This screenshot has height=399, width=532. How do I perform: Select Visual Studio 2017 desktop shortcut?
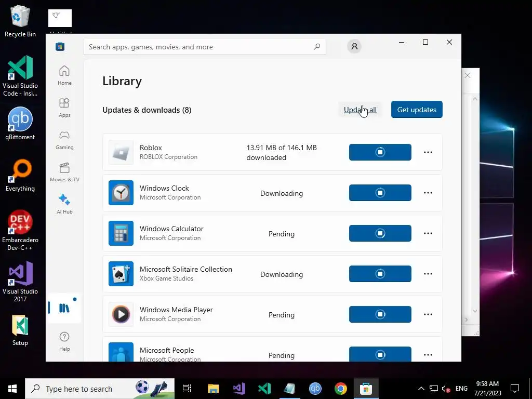[20, 282]
